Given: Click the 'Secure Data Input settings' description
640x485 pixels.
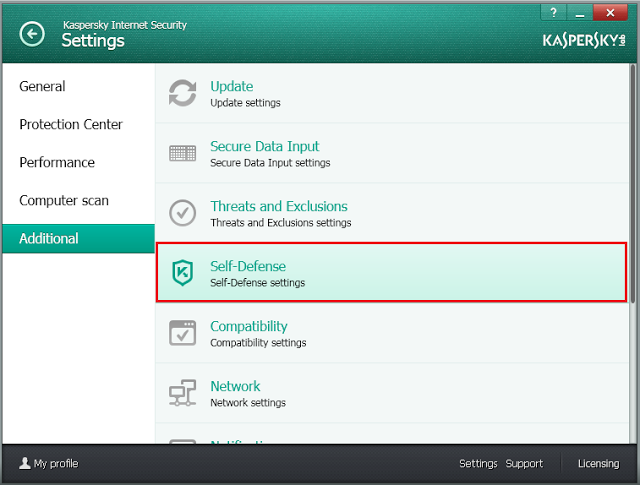Looking at the screenshot, I should point(270,163).
